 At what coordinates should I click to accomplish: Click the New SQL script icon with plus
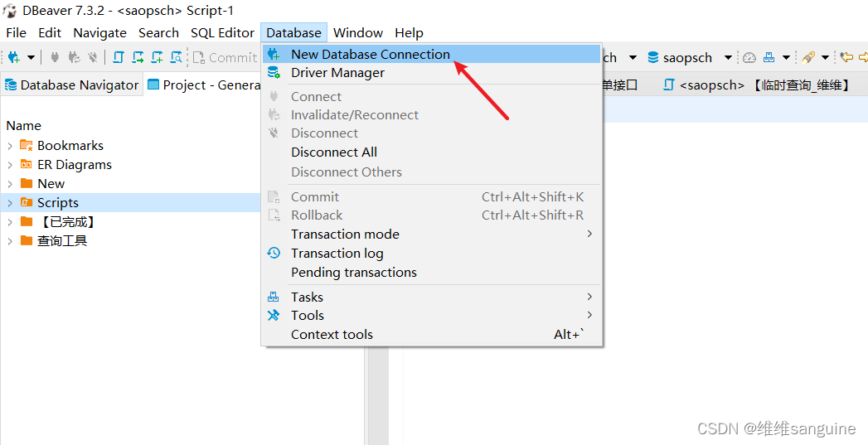[158, 57]
